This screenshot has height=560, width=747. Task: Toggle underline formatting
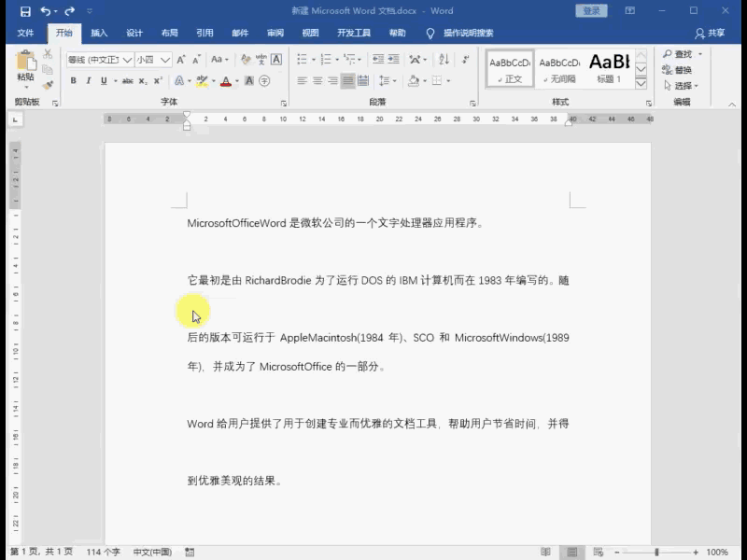pyautogui.click(x=104, y=81)
